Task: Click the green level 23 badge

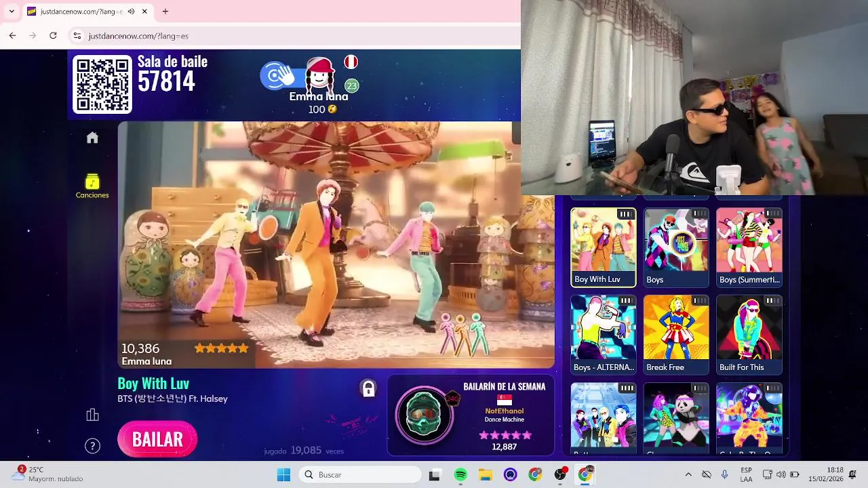Action: [x=351, y=85]
